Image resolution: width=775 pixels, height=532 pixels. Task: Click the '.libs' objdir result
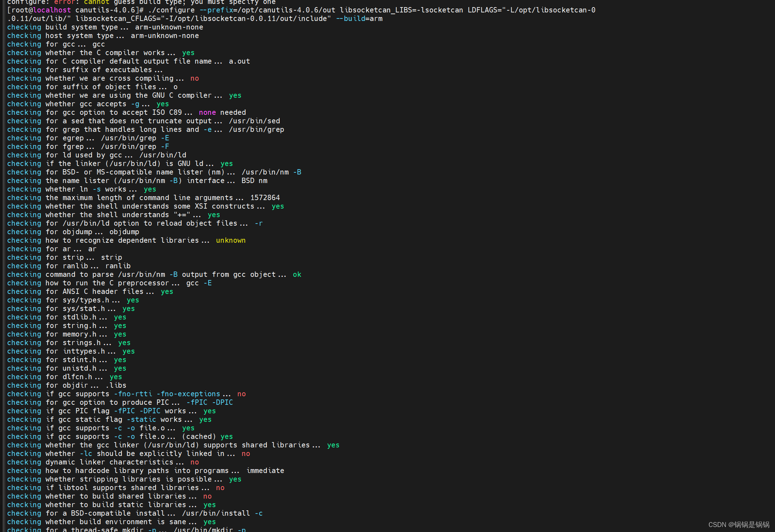point(116,385)
